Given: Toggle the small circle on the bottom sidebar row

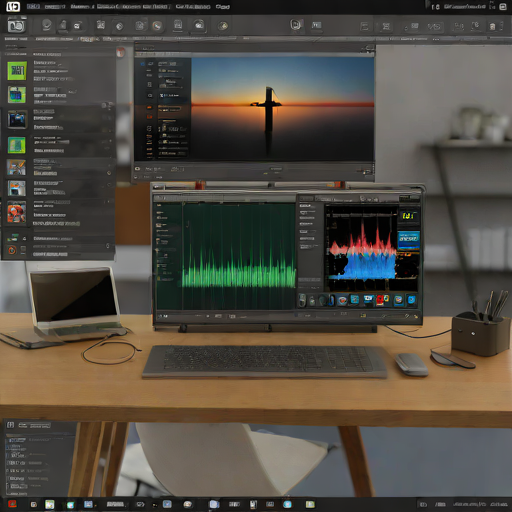Looking at the screenshot, I should click(108, 246).
